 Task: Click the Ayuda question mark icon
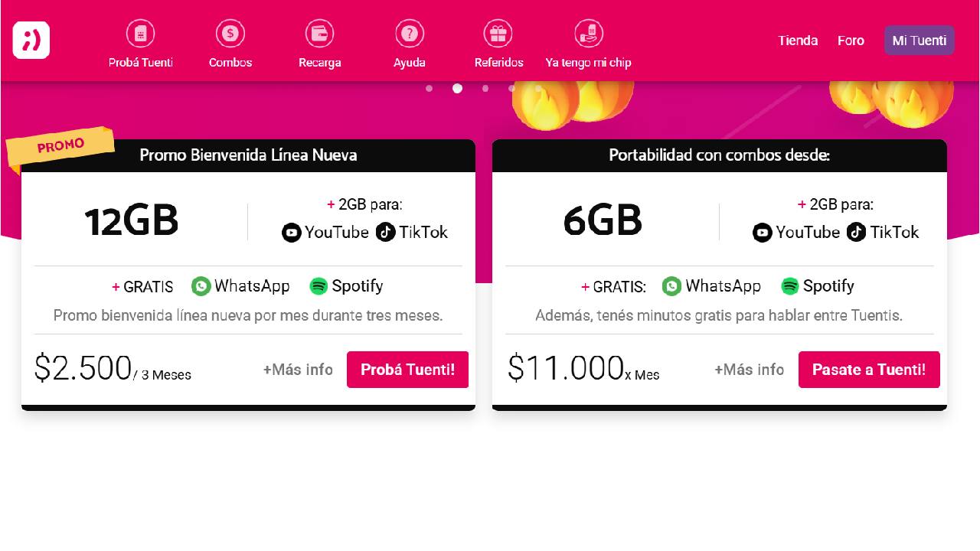point(410,34)
